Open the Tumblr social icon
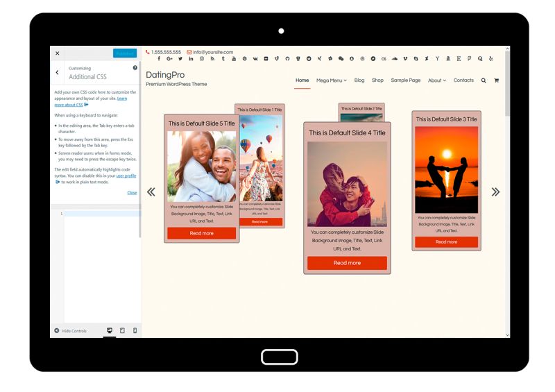The image size is (555, 392). click(x=223, y=59)
